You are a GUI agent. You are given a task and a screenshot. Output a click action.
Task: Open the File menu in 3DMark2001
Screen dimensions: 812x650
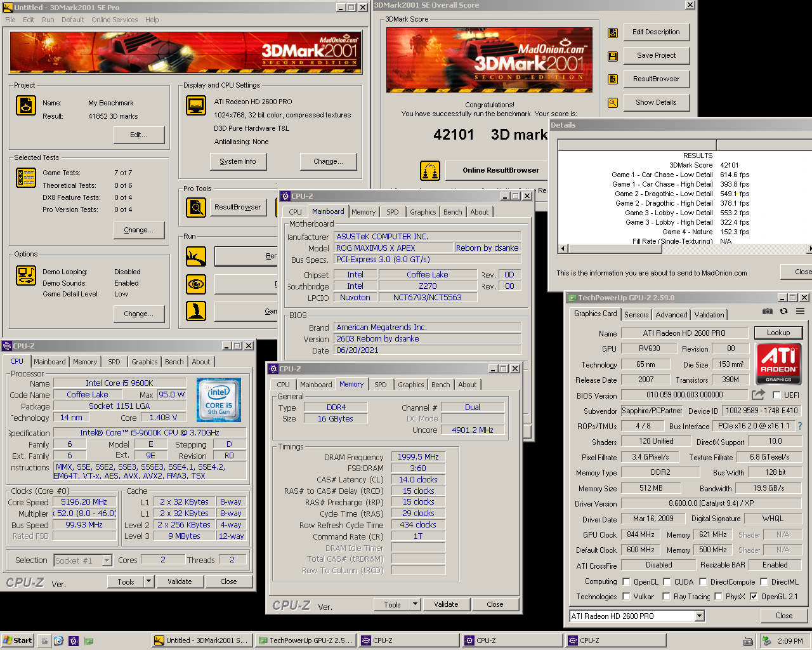pyautogui.click(x=10, y=20)
